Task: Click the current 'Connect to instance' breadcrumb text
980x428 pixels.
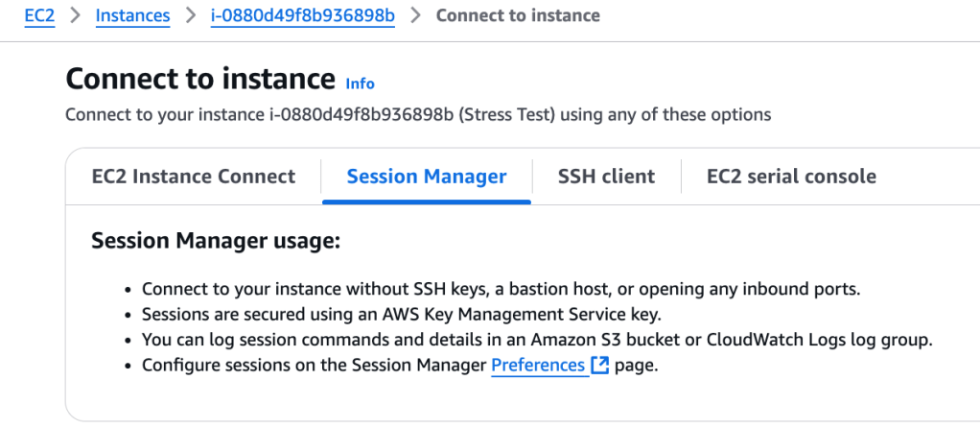Action: coord(518,16)
